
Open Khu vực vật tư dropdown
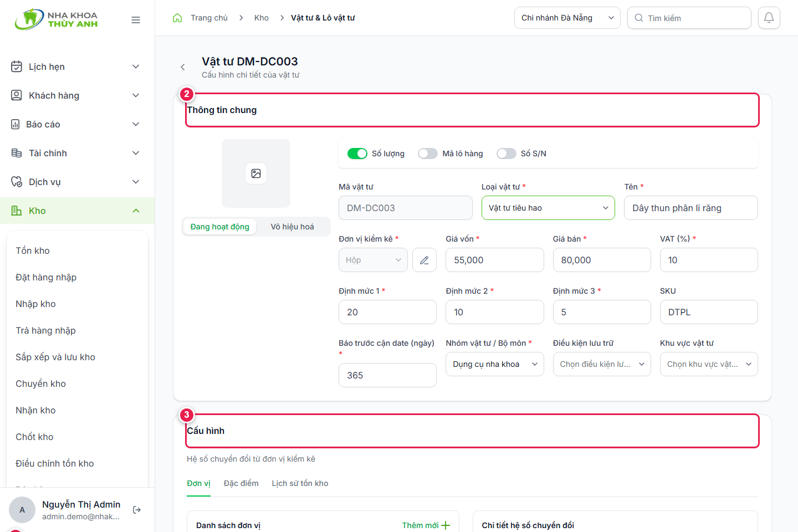point(709,364)
